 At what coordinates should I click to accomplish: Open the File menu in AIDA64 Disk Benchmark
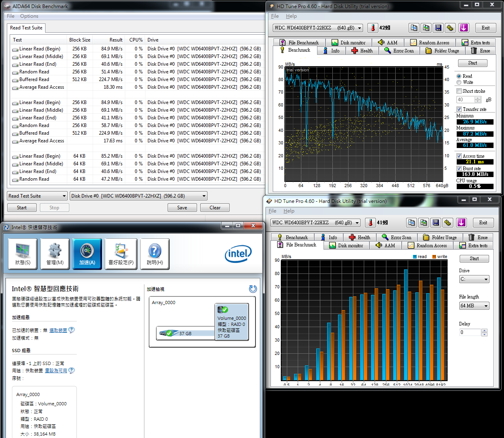click(x=10, y=16)
